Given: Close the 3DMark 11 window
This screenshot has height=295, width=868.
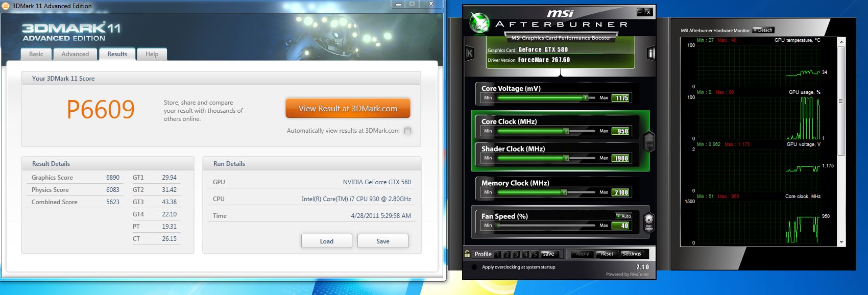Looking at the screenshot, I should pos(431,4).
